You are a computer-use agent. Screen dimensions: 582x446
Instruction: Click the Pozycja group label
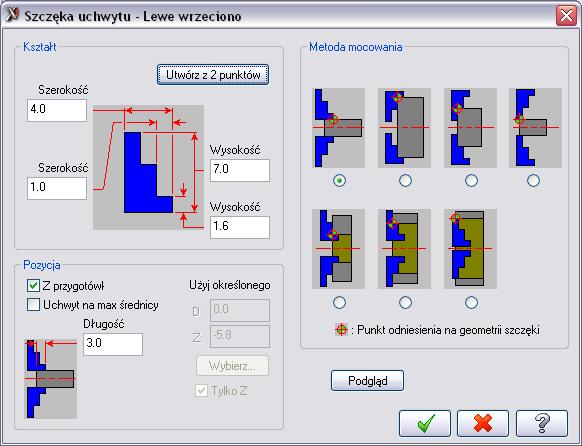point(42,265)
